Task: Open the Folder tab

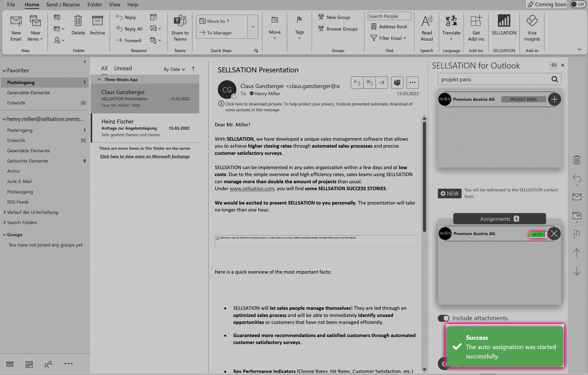Action: (x=95, y=4)
